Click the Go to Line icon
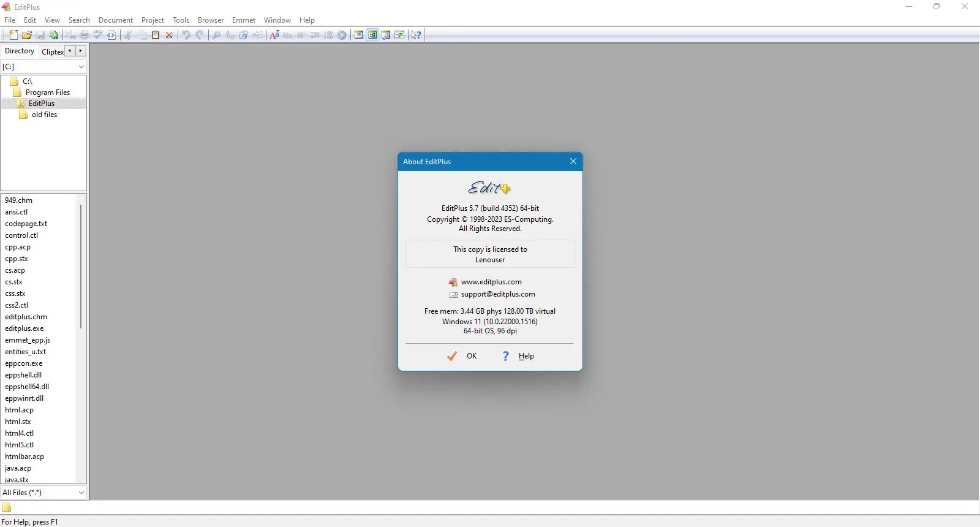 (x=257, y=35)
